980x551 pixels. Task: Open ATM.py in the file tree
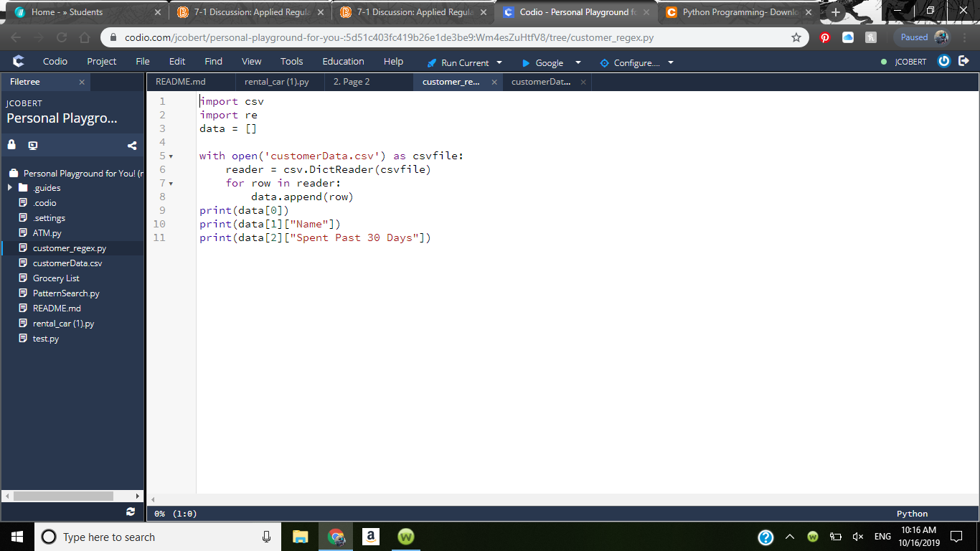coord(47,233)
